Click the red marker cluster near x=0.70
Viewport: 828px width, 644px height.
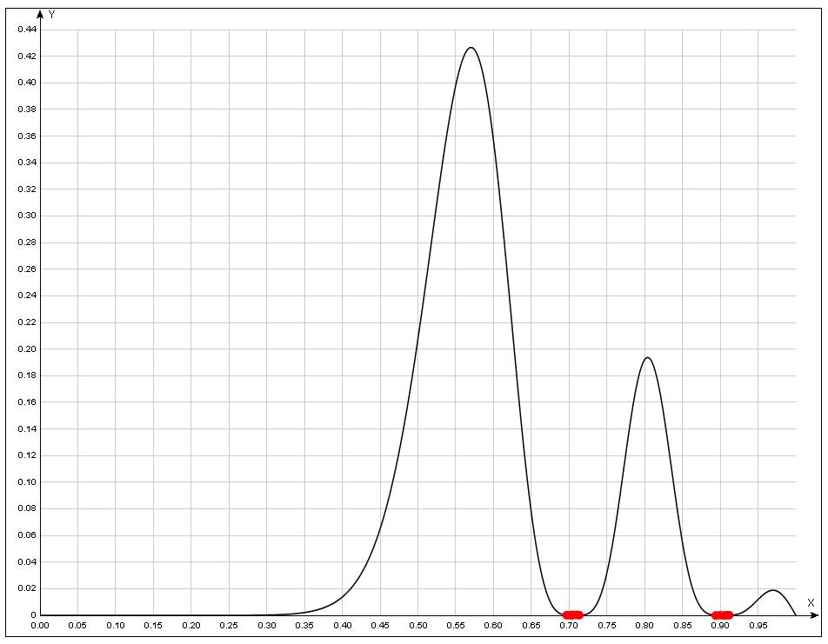coord(572,614)
